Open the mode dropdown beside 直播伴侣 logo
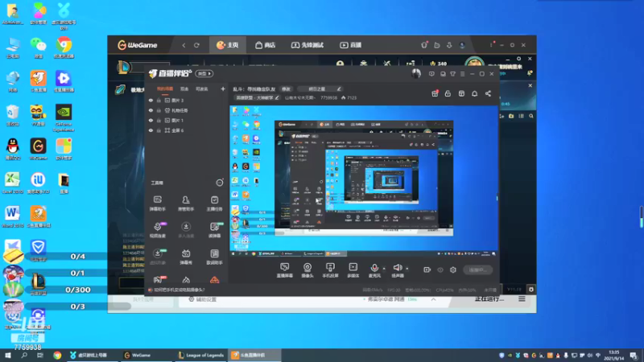Image resolution: width=644 pixels, height=362 pixels. click(204, 73)
